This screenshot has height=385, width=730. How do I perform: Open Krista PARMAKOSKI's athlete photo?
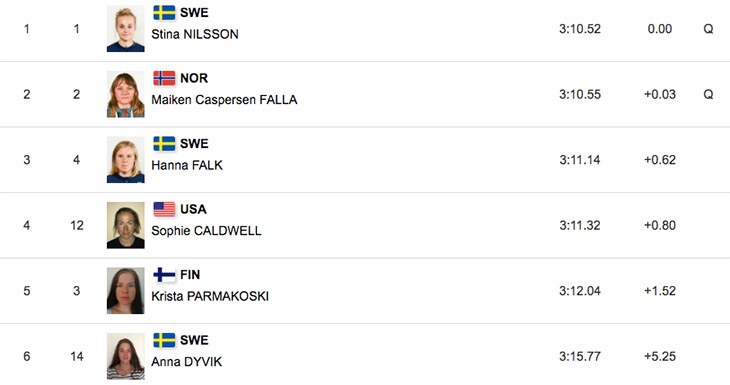[126, 291]
